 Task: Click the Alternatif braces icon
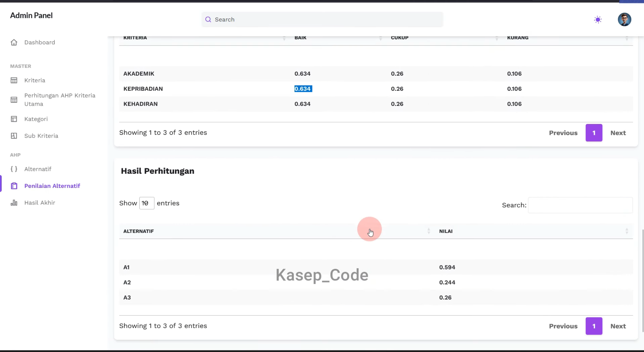[x=14, y=169]
